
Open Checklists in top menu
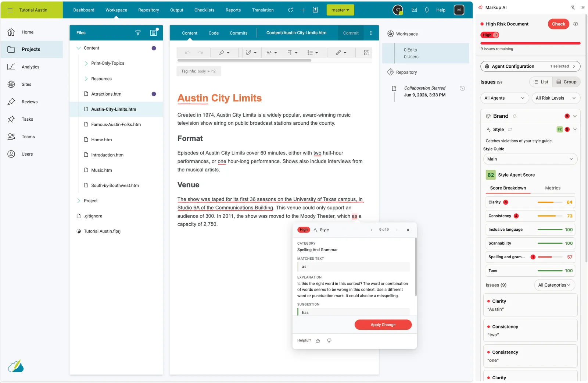(x=204, y=10)
